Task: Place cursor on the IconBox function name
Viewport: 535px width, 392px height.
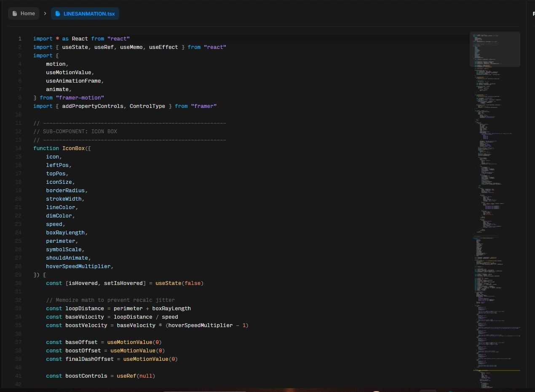Action: [x=73, y=148]
